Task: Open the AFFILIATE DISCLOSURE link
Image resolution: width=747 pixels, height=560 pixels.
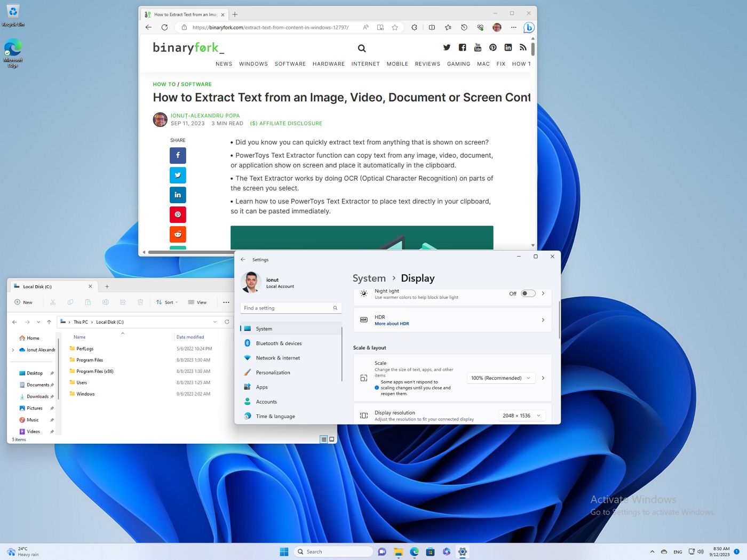Action: 286,123
